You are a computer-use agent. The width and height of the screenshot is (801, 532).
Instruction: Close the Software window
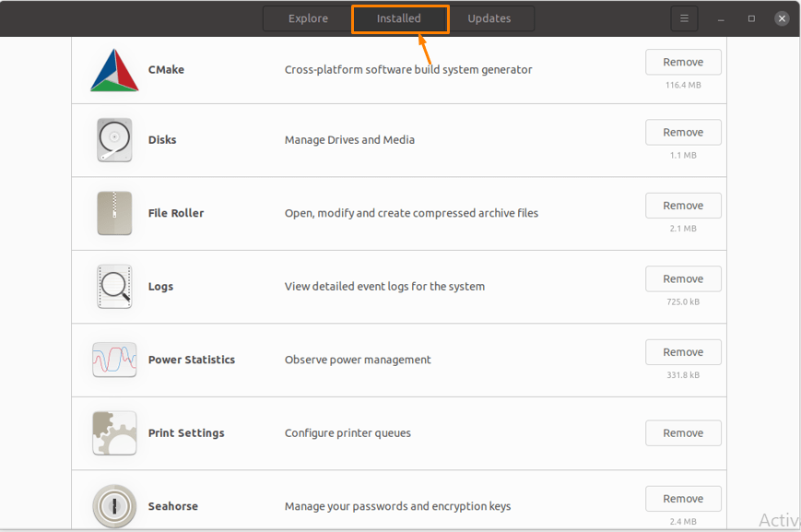782,18
